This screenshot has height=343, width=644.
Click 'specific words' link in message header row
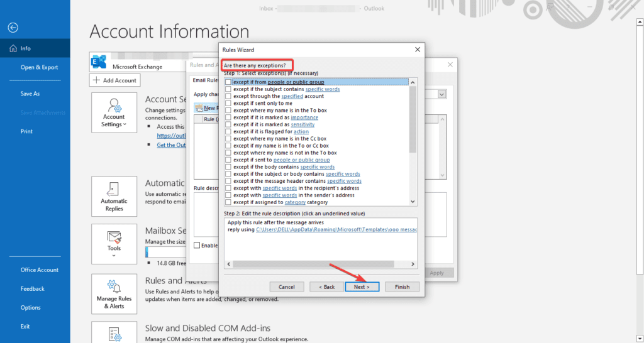(x=344, y=181)
